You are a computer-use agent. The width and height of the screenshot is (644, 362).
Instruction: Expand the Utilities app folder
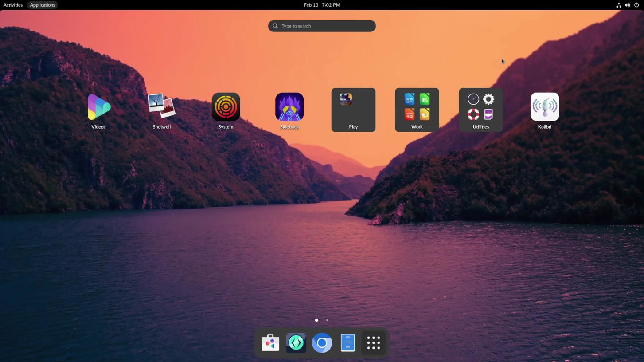point(481,110)
